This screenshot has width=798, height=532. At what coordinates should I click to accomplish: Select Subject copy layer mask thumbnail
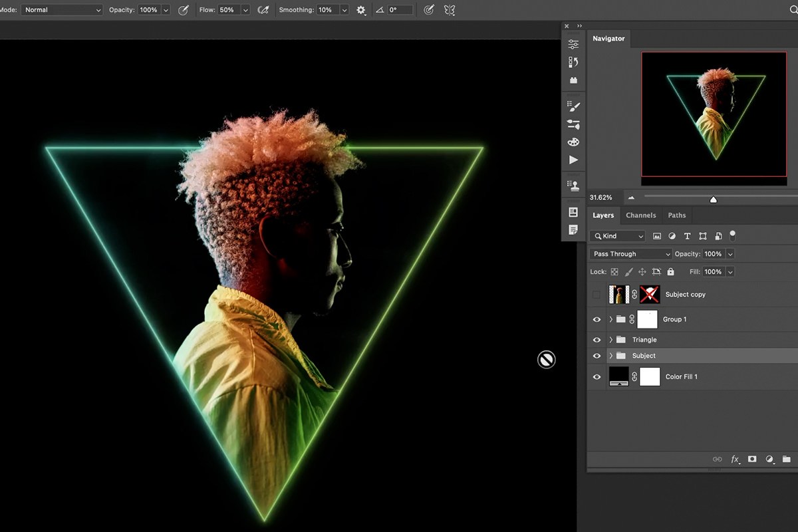(650, 295)
